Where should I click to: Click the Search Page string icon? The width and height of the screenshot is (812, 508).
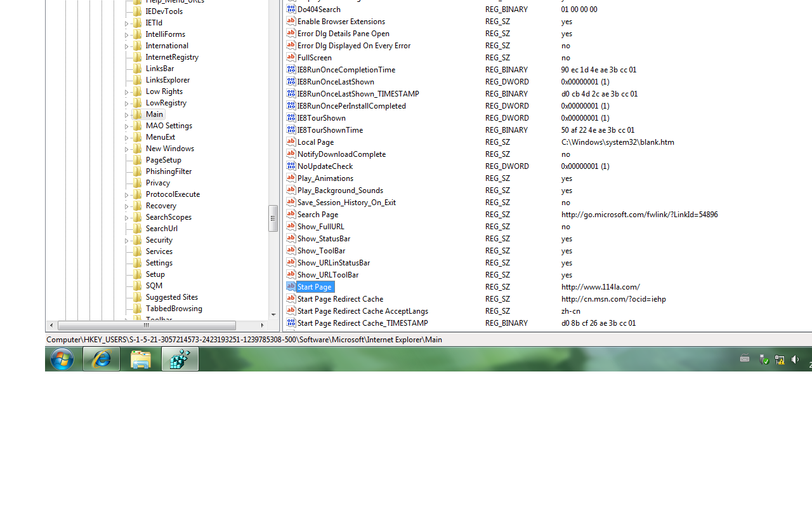(291, 214)
